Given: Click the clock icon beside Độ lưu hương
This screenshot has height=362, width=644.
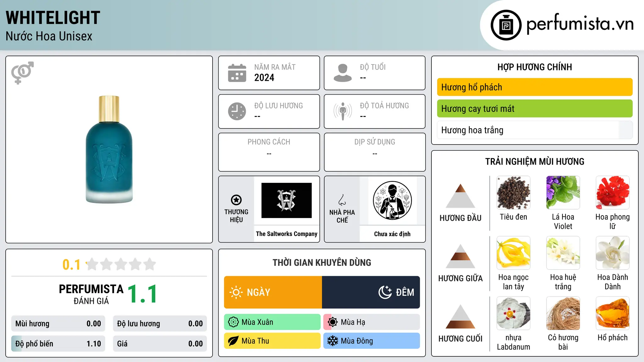Looking at the screenshot, I should 237,111.
